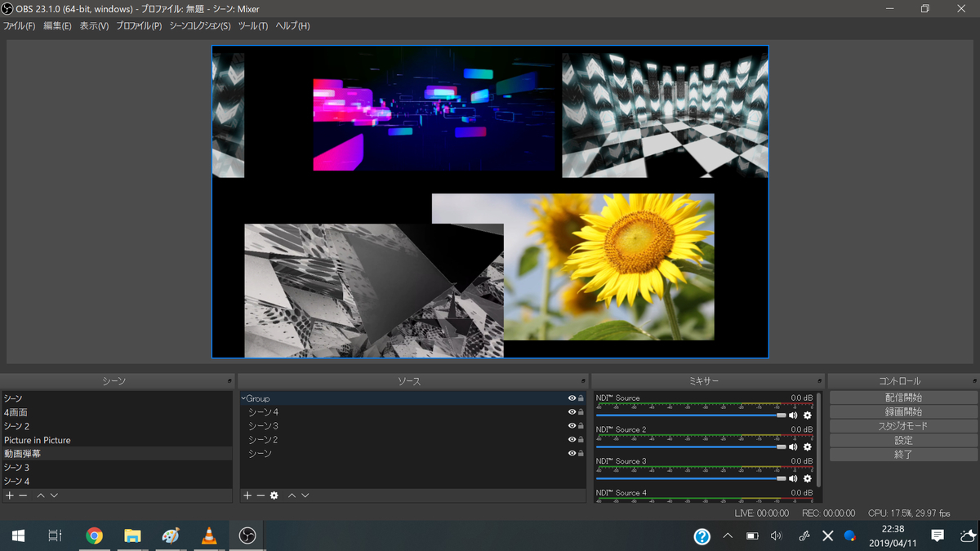Open 設定 settings button
980x551 pixels.
[x=903, y=441]
